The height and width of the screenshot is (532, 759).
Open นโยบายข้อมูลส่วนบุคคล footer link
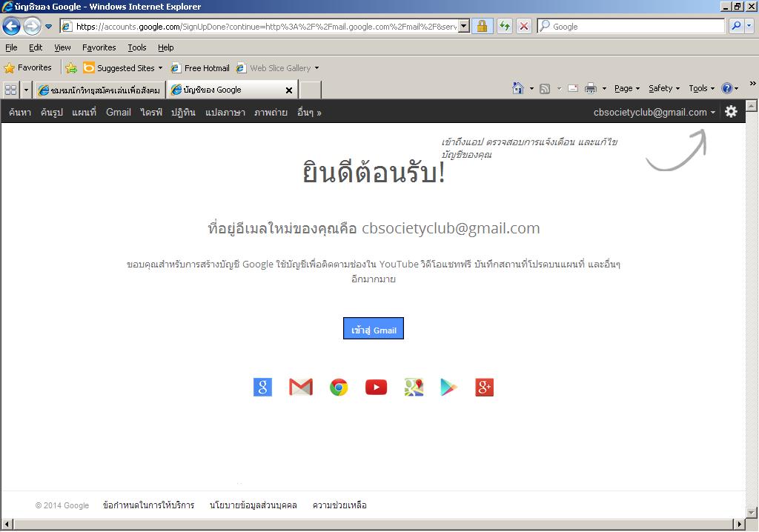pos(253,505)
